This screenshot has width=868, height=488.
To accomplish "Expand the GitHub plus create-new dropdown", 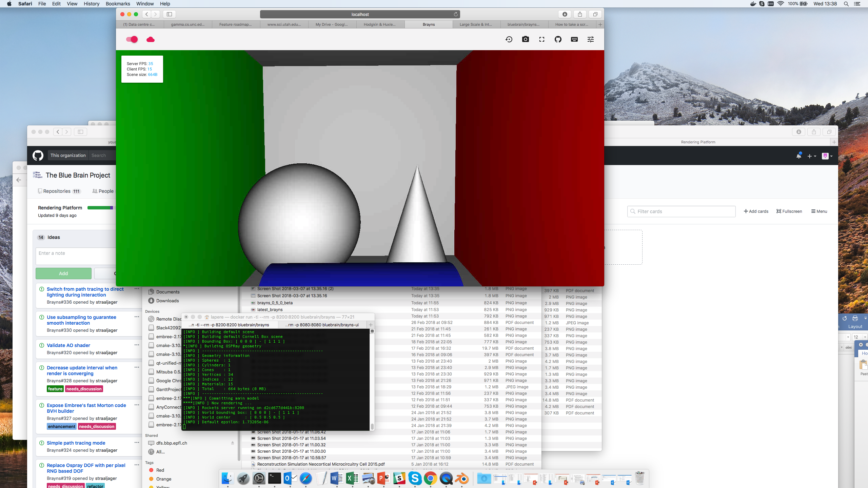I will (812, 156).
